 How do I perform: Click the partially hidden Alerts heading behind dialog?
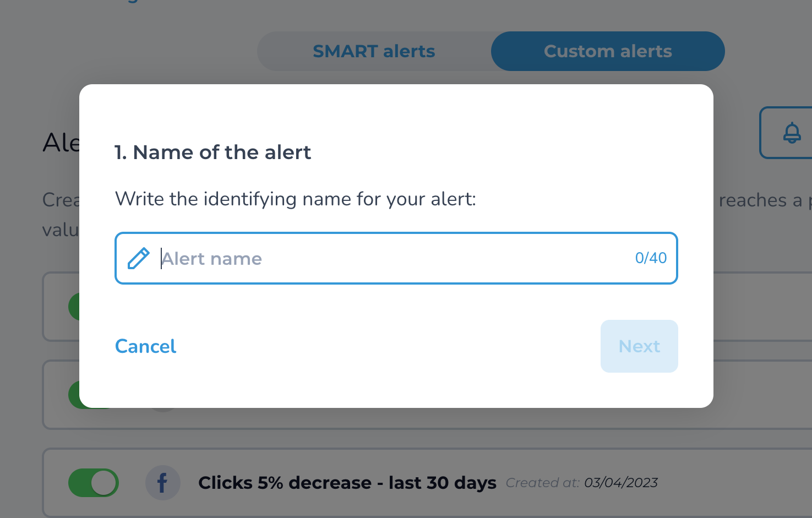pyautogui.click(x=61, y=143)
